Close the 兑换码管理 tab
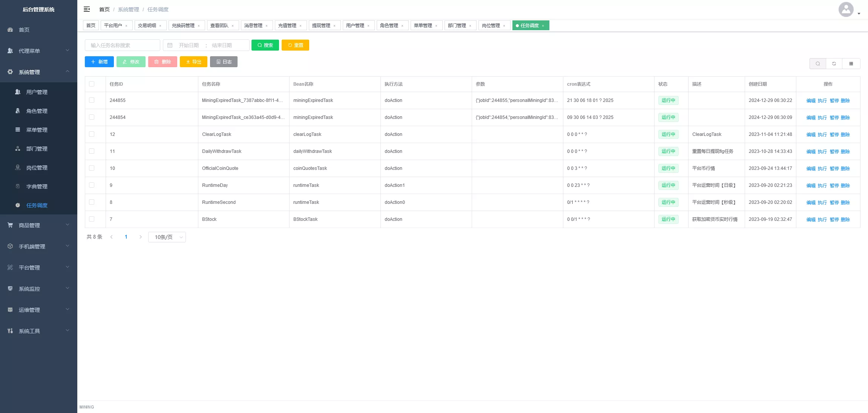Image resolution: width=868 pixels, height=413 pixels. click(x=199, y=26)
